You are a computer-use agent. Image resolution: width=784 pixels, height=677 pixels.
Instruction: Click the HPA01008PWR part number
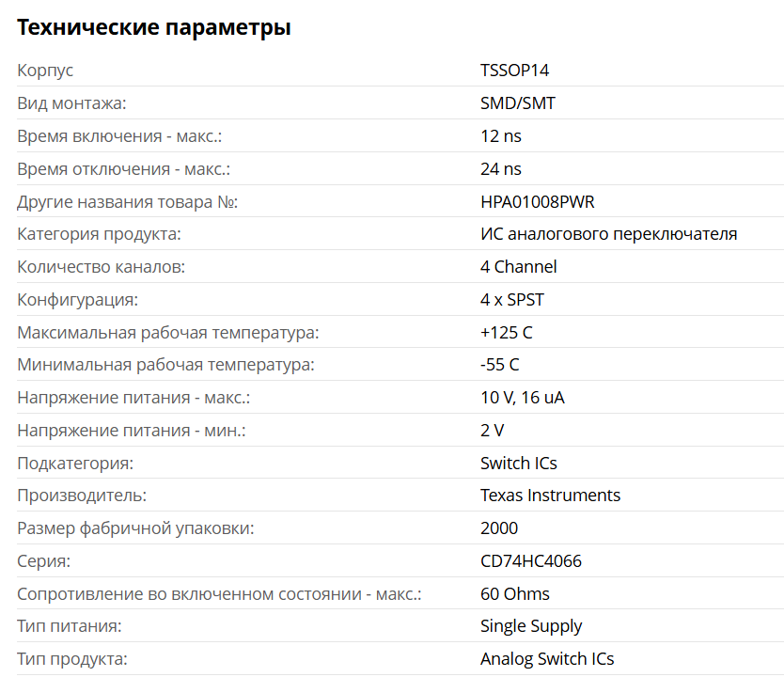(537, 202)
